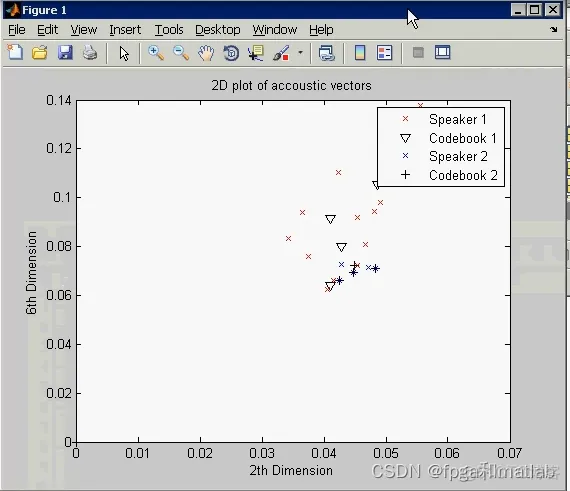Click the New Figure icon

tap(15, 53)
